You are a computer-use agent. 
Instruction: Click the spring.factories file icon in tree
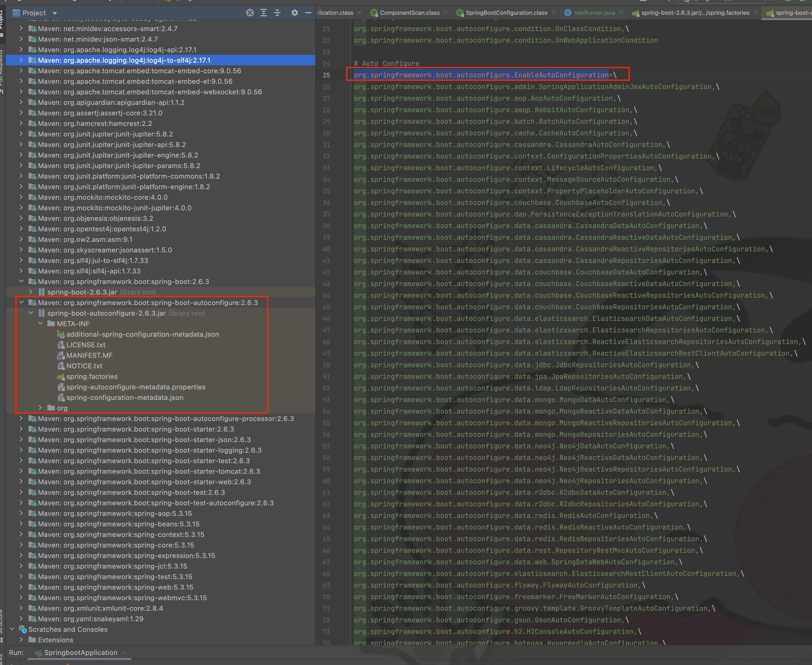point(61,376)
